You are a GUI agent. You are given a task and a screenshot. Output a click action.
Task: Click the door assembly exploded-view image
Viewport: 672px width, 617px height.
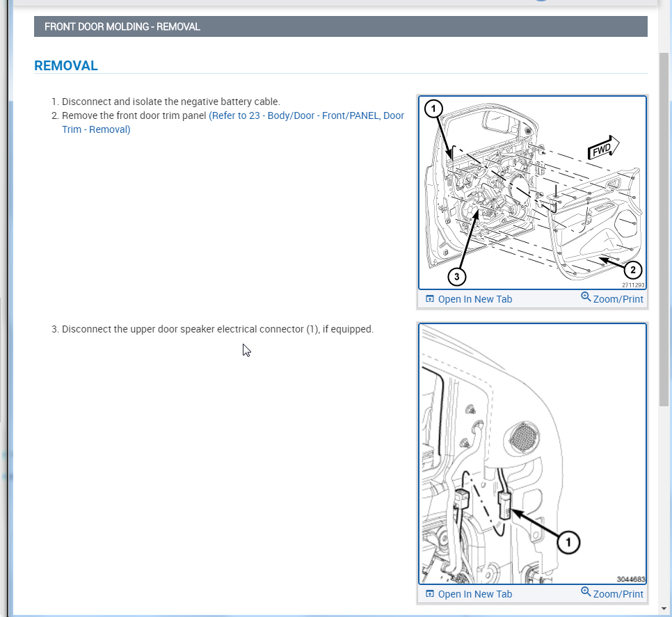click(x=532, y=193)
